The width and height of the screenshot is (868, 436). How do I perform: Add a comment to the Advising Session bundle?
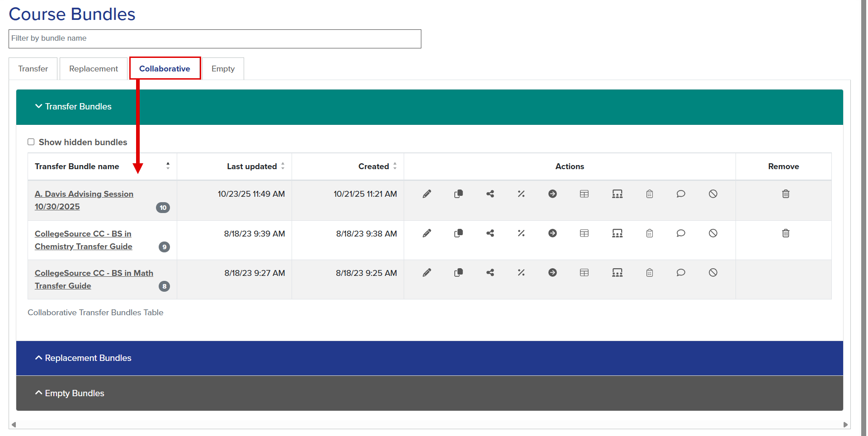[x=681, y=194]
